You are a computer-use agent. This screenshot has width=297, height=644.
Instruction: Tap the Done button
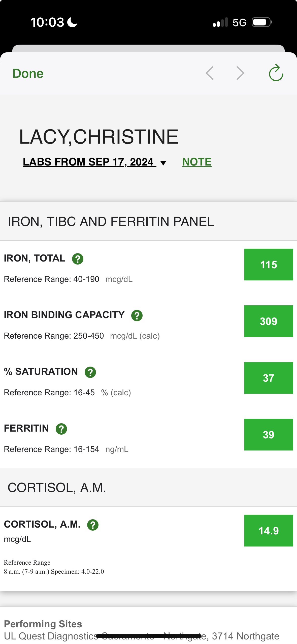28,74
